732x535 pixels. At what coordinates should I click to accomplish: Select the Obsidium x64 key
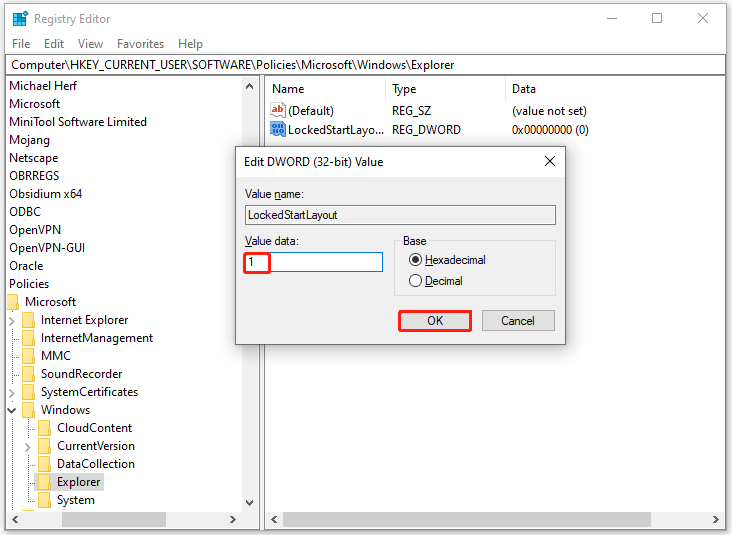click(x=46, y=194)
